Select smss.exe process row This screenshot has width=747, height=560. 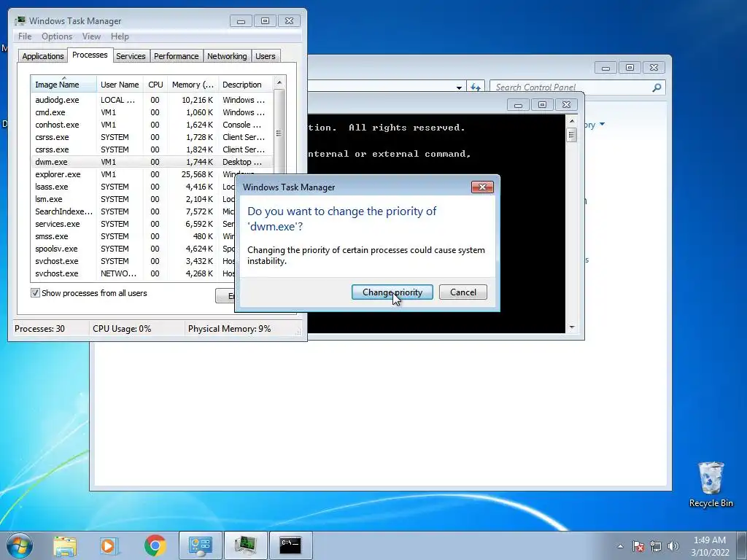(133, 236)
